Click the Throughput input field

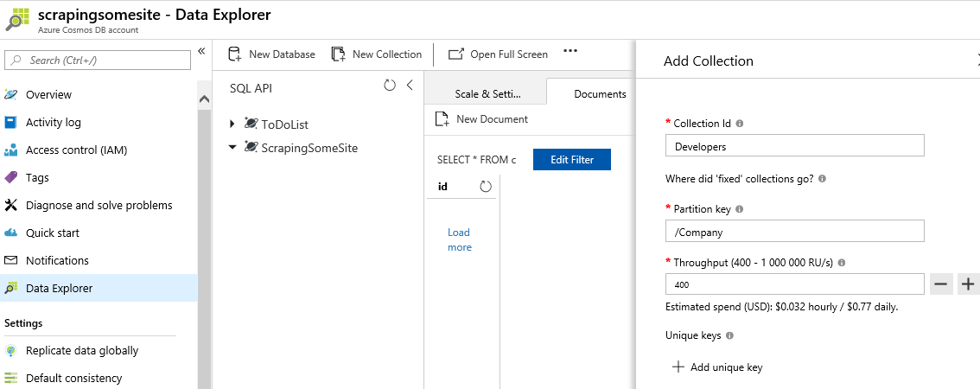click(x=795, y=284)
